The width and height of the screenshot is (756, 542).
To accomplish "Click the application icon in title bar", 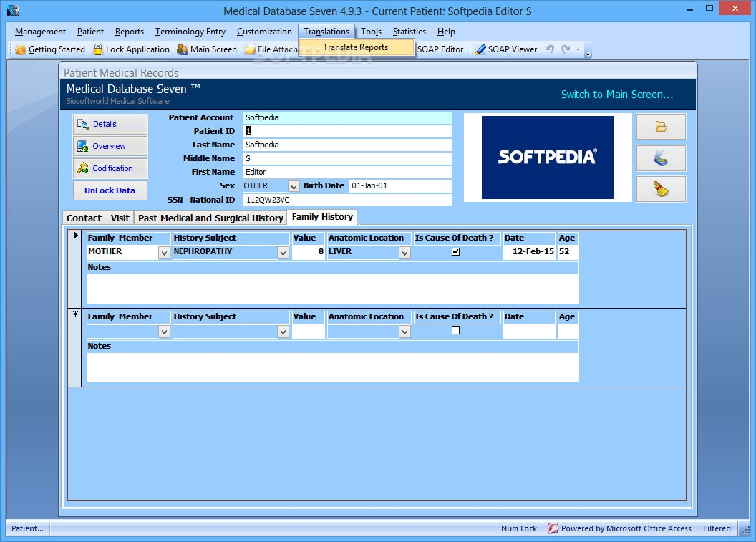I will coord(13,10).
